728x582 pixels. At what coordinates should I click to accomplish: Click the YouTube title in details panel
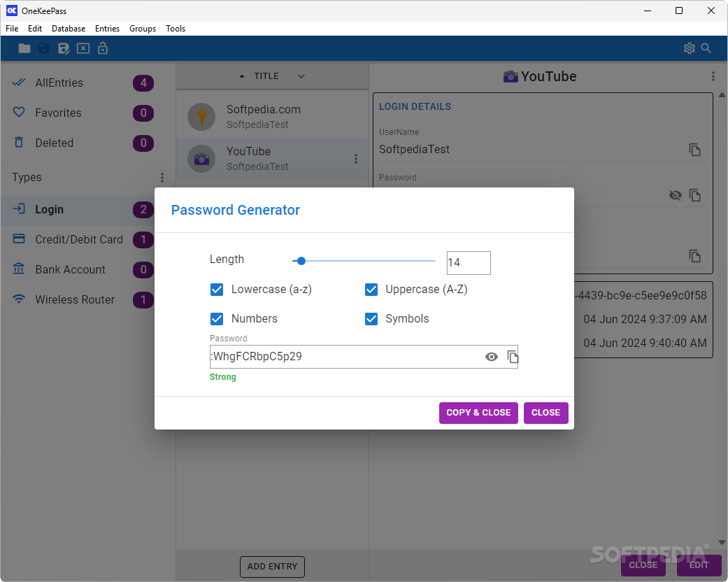(549, 76)
